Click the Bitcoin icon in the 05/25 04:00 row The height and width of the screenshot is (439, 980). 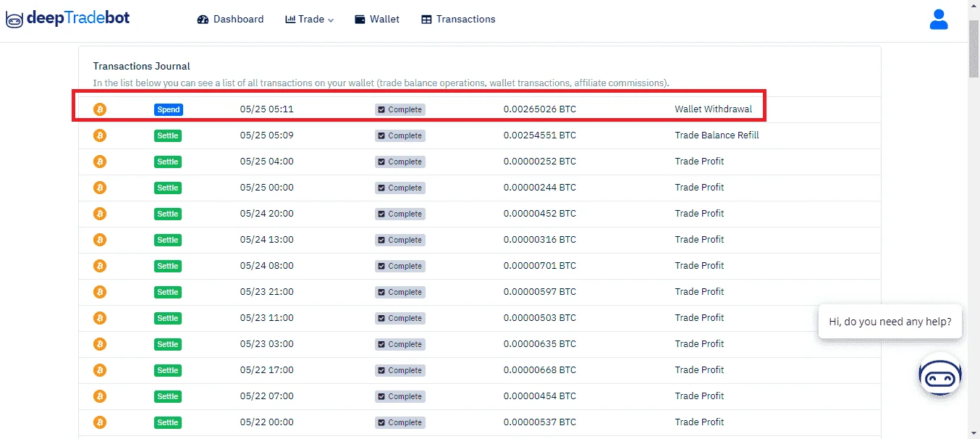[100, 162]
